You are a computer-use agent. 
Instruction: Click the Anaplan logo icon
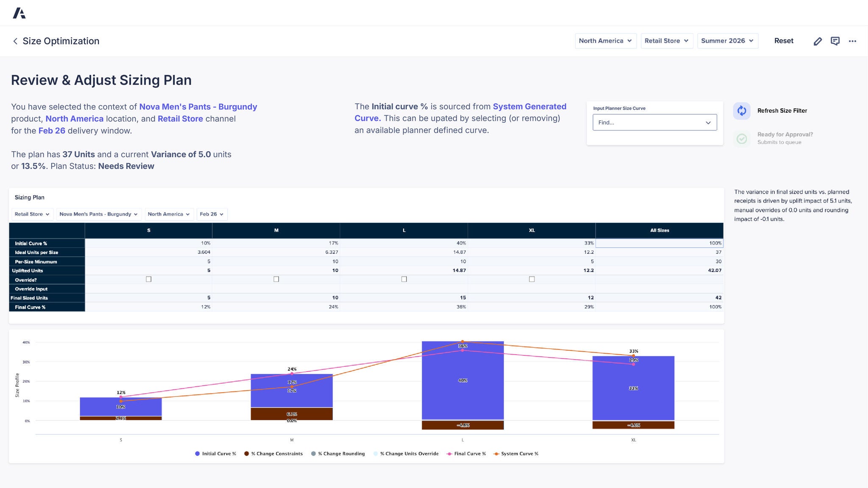[x=19, y=13]
